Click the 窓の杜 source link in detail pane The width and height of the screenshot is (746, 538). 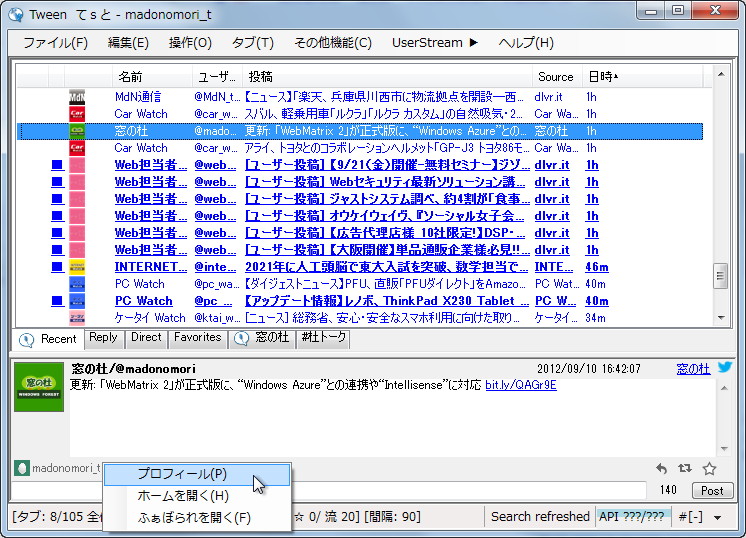pos(693,368)
